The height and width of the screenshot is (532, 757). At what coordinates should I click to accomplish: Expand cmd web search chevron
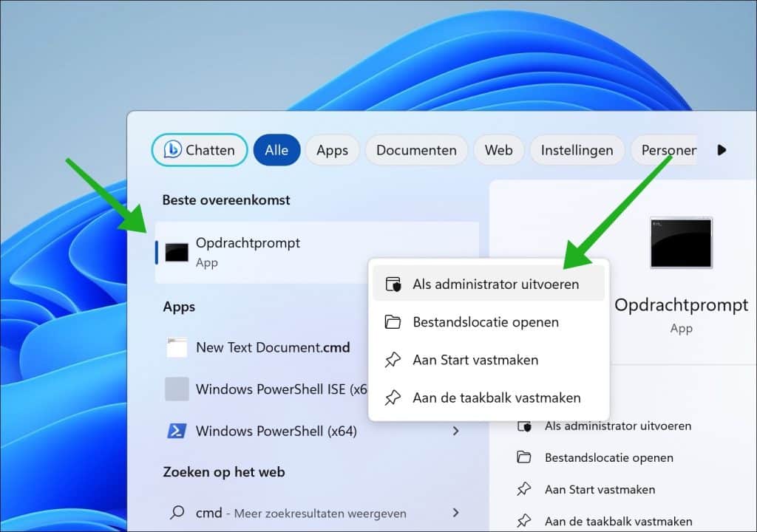(x=455, y=513)
